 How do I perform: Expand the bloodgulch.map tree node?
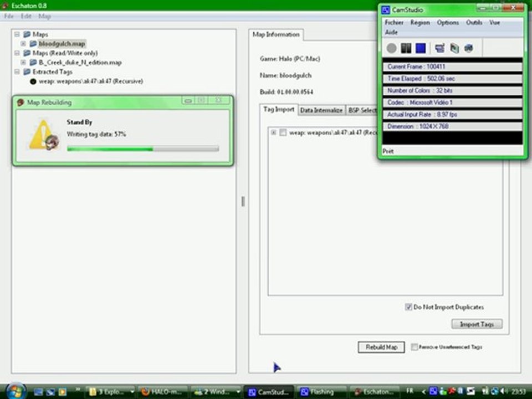pyautogui.click(x=23, y=44)
